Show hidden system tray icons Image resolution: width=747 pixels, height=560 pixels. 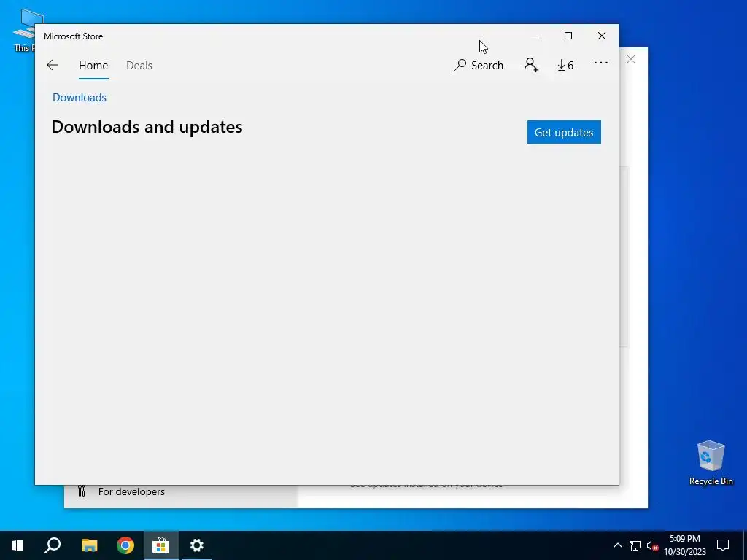pyautogui.click(x=617, y=545)
